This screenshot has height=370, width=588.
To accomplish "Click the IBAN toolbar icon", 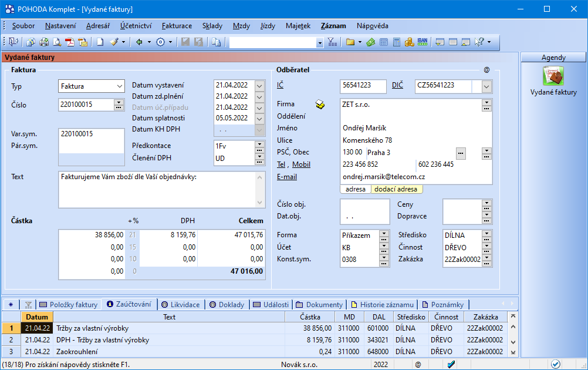I will click(x=423, y=42).
